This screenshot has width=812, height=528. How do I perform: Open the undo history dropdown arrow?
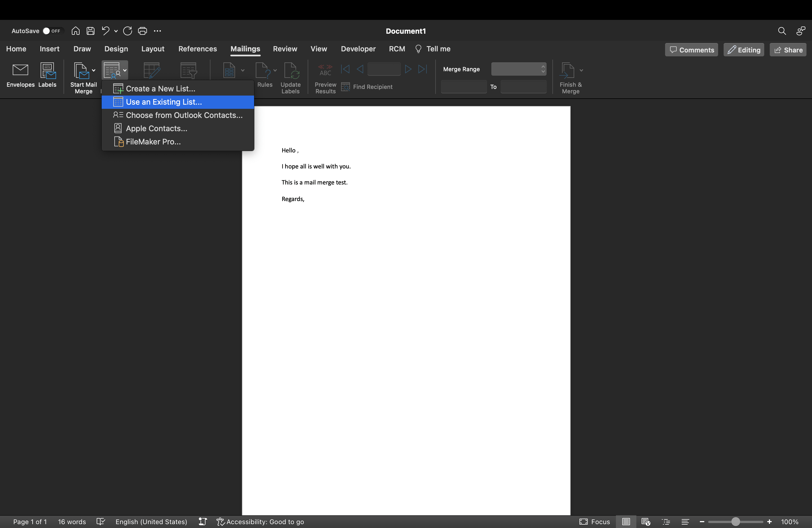click(116, 31)
